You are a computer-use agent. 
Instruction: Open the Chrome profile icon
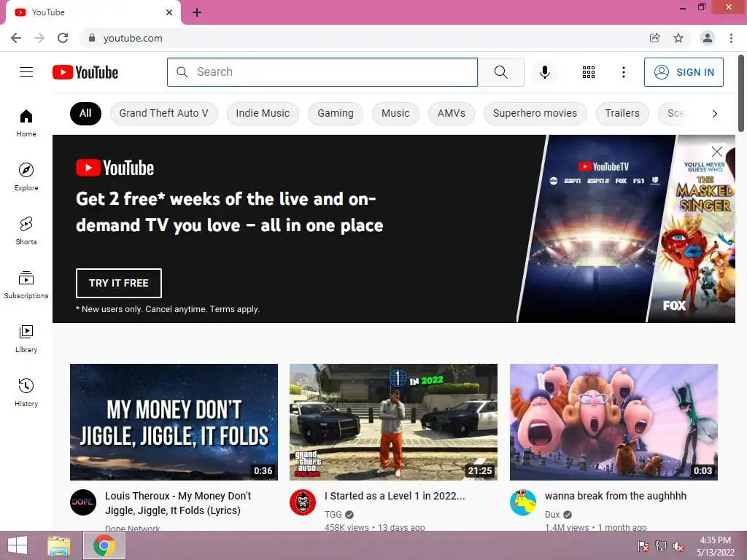click(708, 38)
